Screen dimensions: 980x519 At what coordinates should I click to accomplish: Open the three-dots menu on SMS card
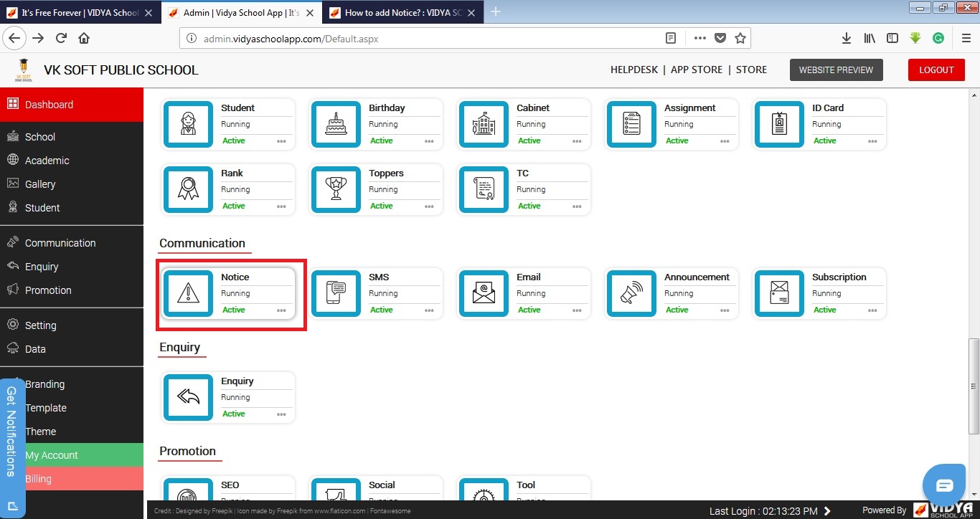(x=429, y=310)
